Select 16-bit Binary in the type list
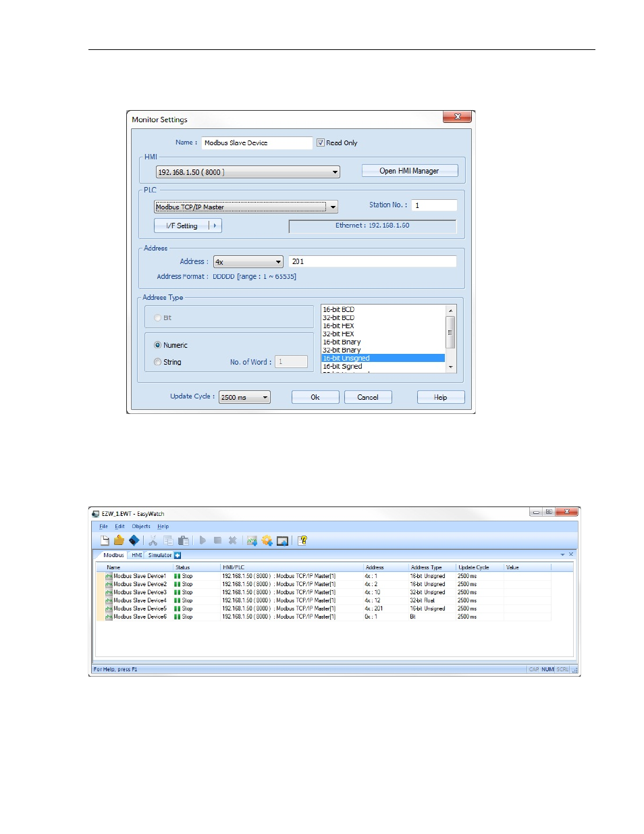This screenshot has width=644, height=834. click(383, 342)
